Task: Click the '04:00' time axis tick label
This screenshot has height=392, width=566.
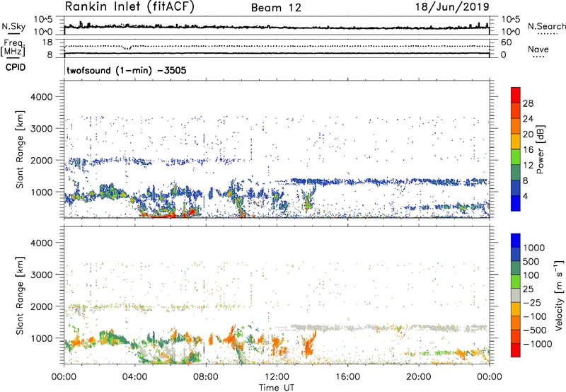Action: point(134,377)
